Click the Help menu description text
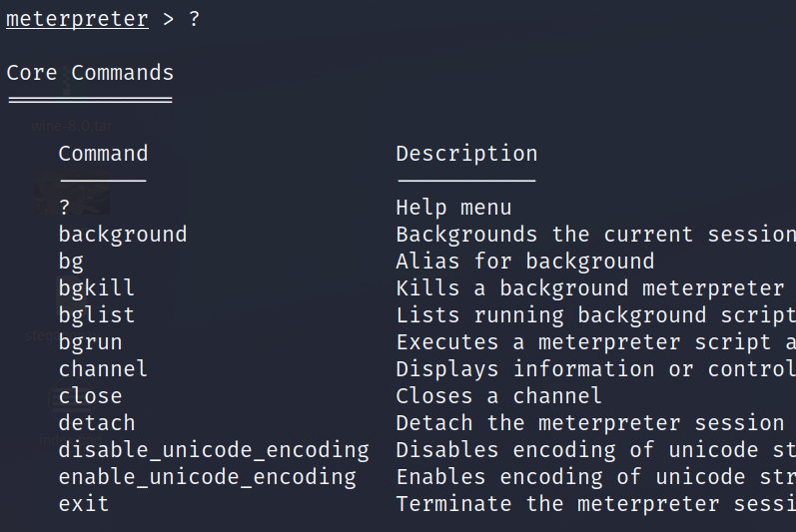Viewport: 796px width, 532px height. point(453,208)
